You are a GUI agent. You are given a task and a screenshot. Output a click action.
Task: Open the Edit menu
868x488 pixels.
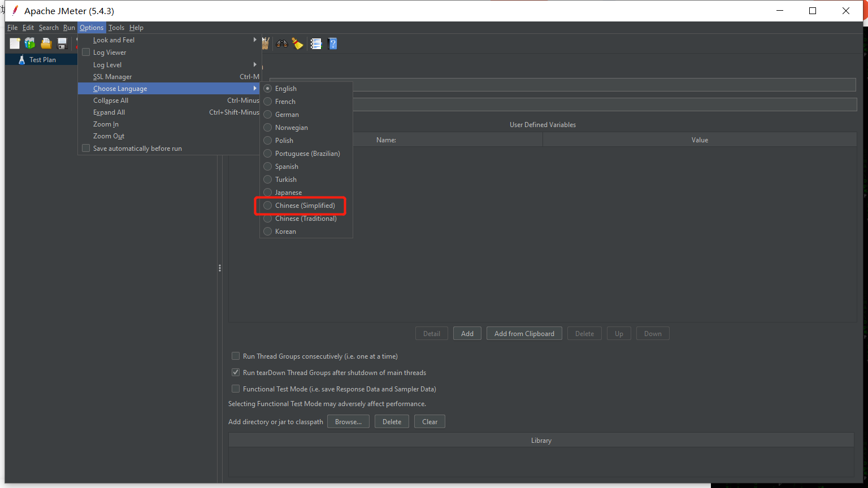coord(28,28)
